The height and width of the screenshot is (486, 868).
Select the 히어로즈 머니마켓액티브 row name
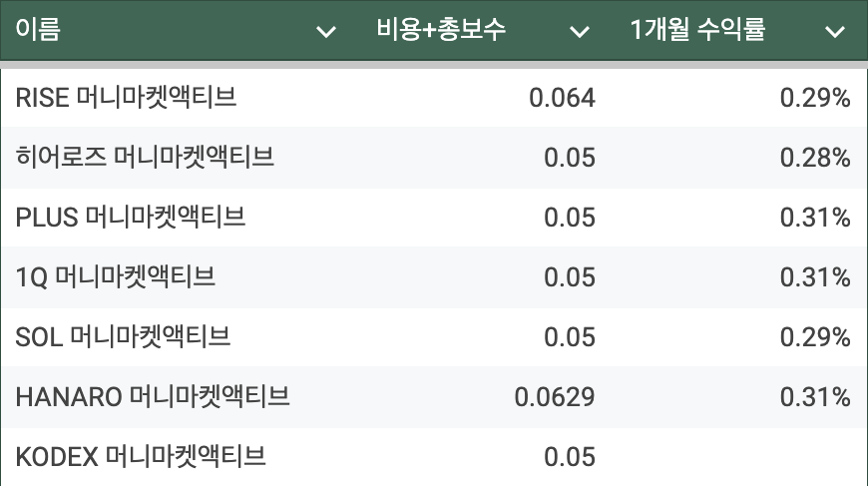[145, 158]
